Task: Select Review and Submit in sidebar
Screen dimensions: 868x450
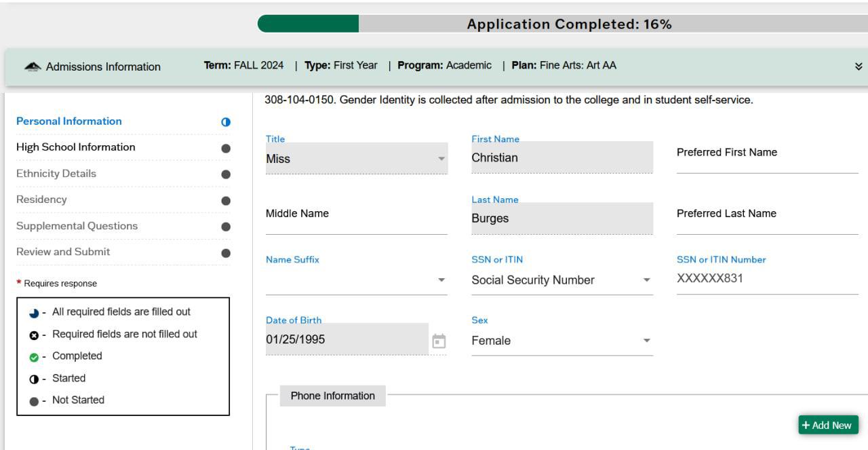Action: click(63, 252)
